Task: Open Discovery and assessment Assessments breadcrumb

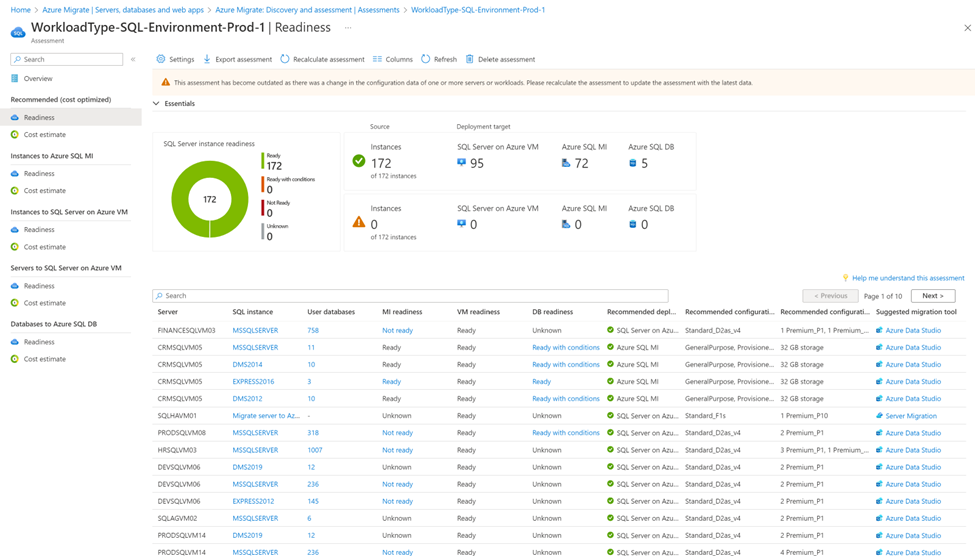Action: [307, 10]
